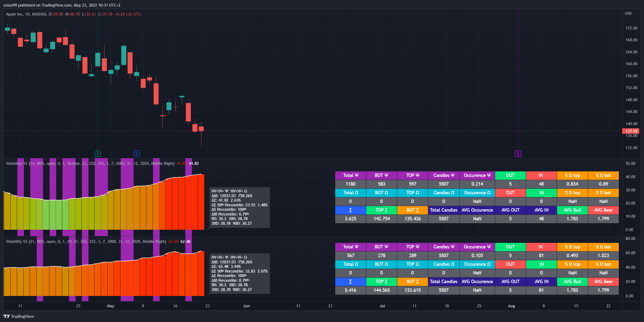Click the 0.214 Occurence Ψ cell
The image size is (644, 322).
click(x=477, y=184)
